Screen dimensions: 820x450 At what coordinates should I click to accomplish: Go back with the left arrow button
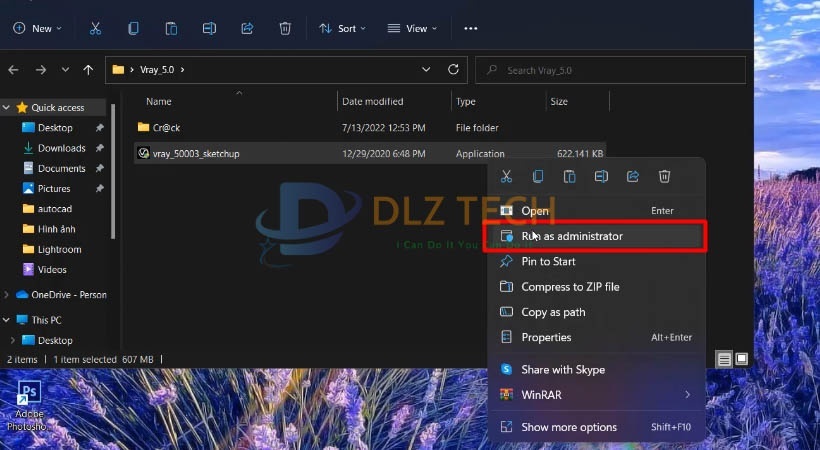click(x=14, y=70)
